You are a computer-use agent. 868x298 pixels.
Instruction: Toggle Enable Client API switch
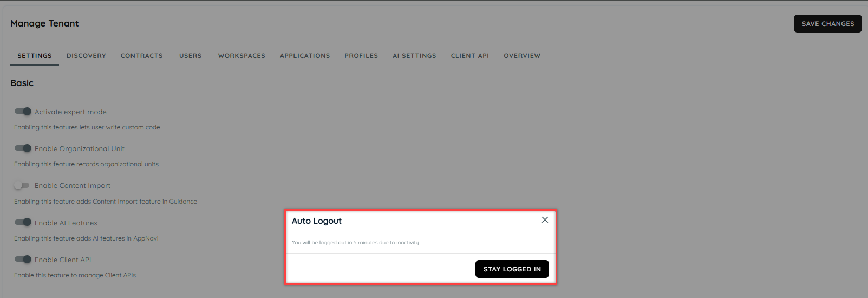23,260
